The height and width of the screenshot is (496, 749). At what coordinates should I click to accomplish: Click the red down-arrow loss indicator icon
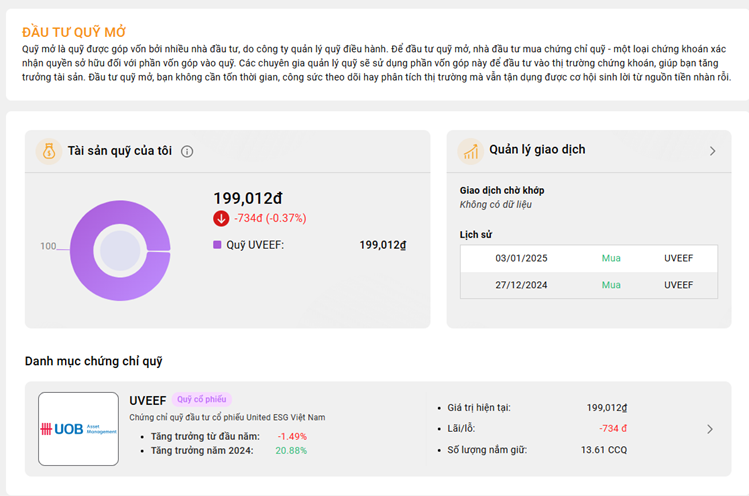[x=221, y=218]
